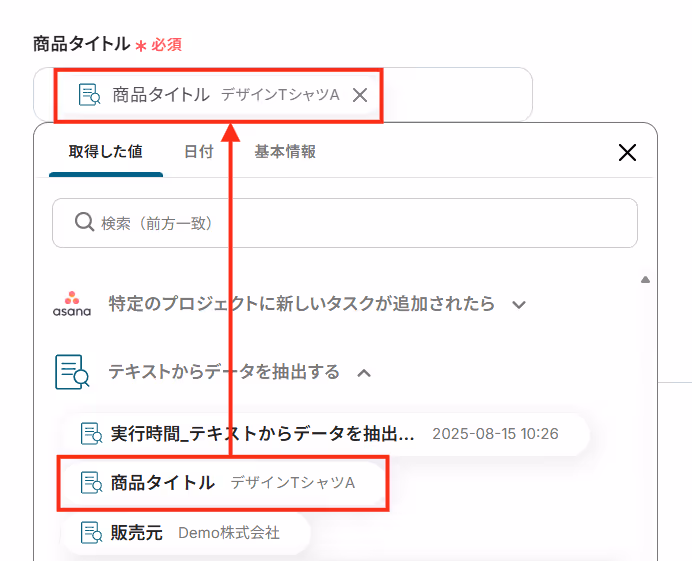Click the magnifier icon in search box
The image size is (692, 561).
[84, 222]
